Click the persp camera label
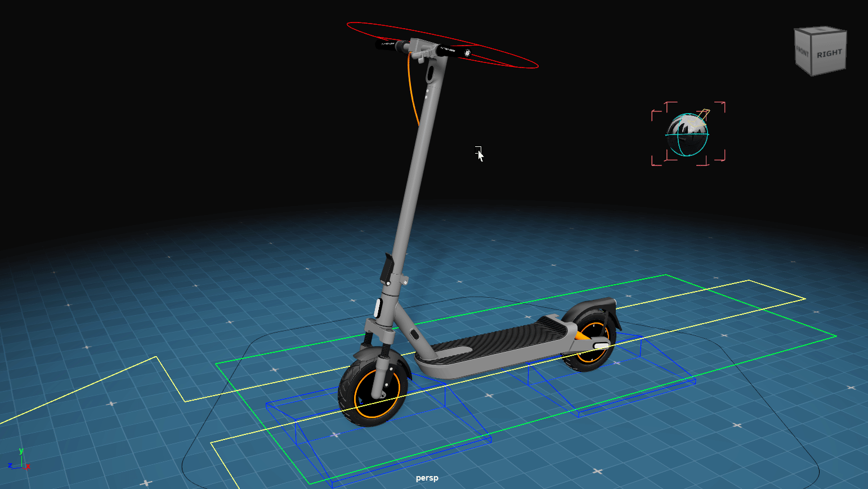Screen dimensions: 868x489 [426, 478]
